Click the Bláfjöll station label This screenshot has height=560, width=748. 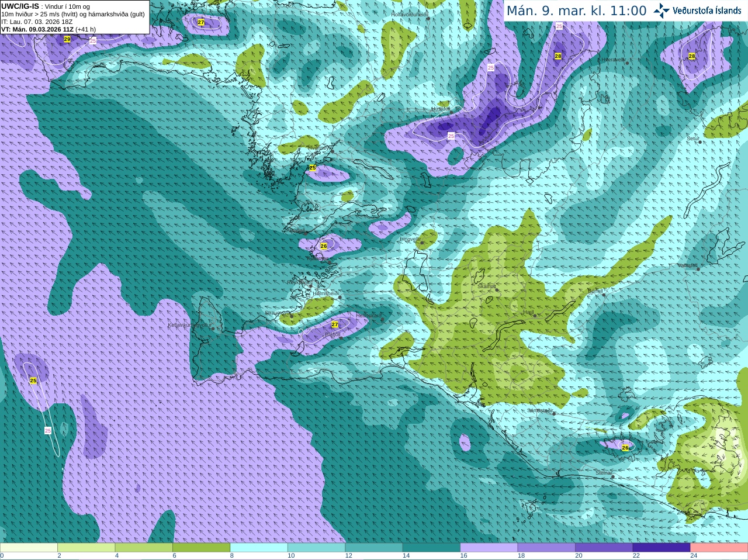tap(332, 334)
